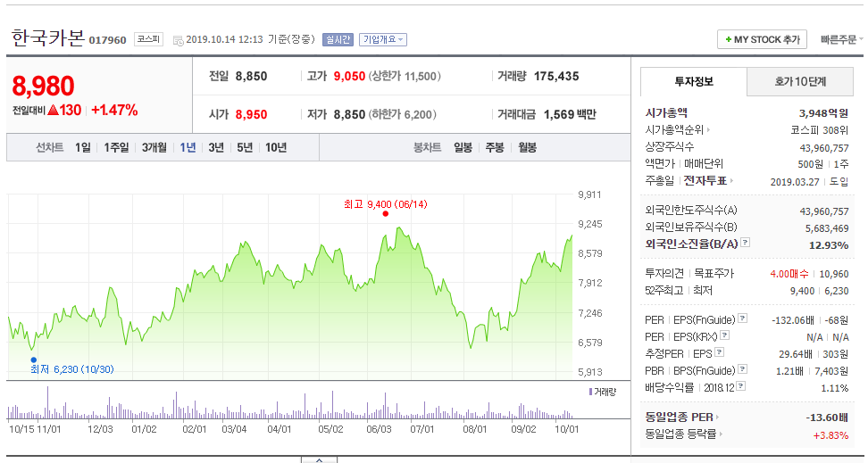
Task: Select the 1일 line chart period
Action: tap(83, 147)
